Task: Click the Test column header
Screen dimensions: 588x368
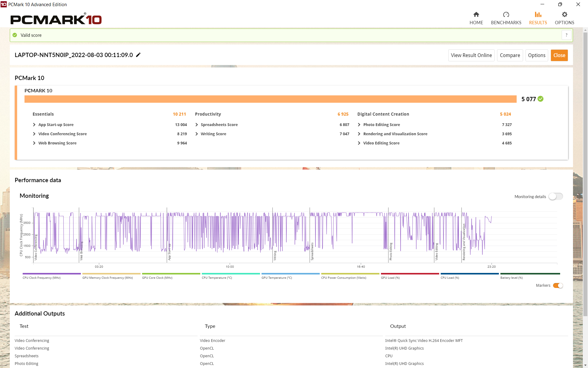Action: tap(24, 326)
